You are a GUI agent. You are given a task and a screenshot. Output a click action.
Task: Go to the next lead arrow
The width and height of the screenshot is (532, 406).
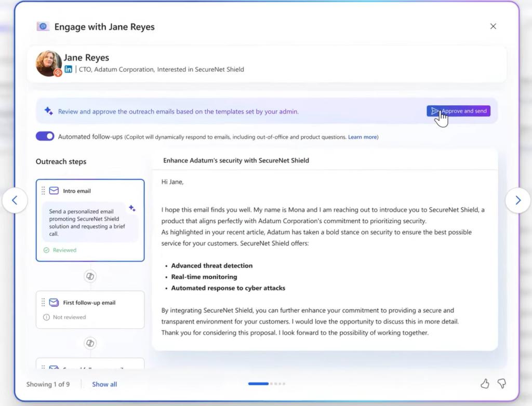[518, 200]
